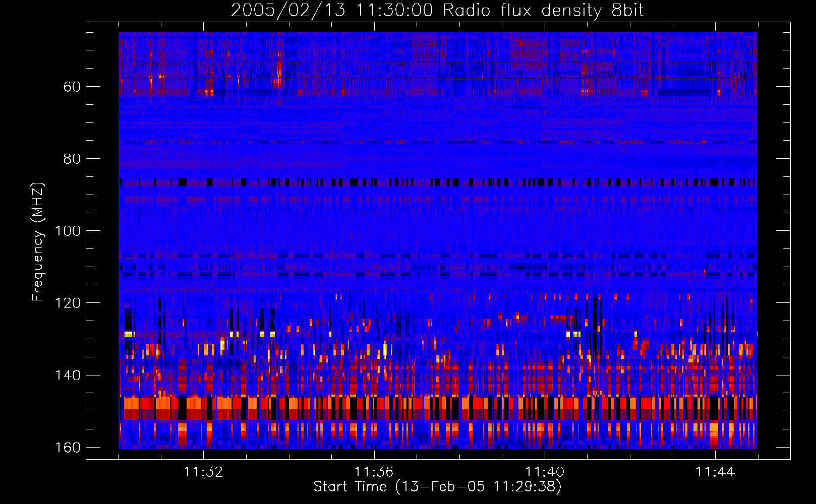Image resolution: width=816 pixels, height=504 pixels.
Task: Click the plot title '2005/02/13 11:30:00 Radio flux density 8bit'
Action: tap(437, 11)
